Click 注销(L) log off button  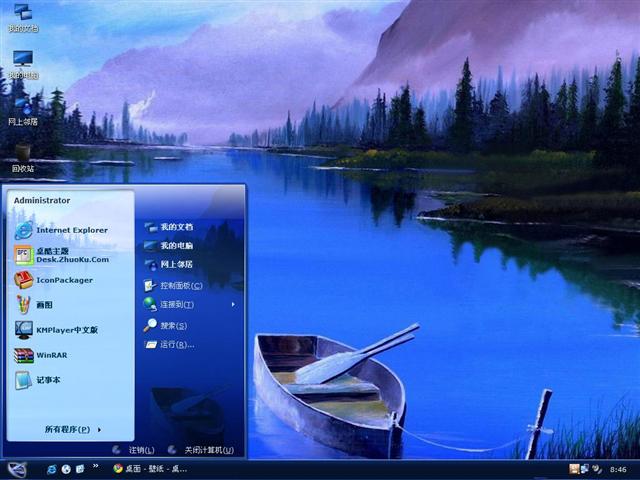click(133, 450)
